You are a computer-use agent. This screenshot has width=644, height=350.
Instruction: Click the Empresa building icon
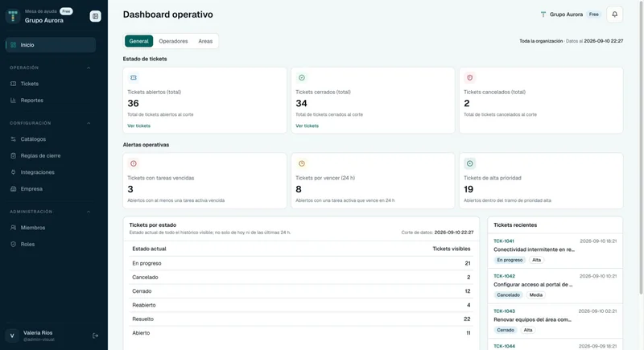13,189
